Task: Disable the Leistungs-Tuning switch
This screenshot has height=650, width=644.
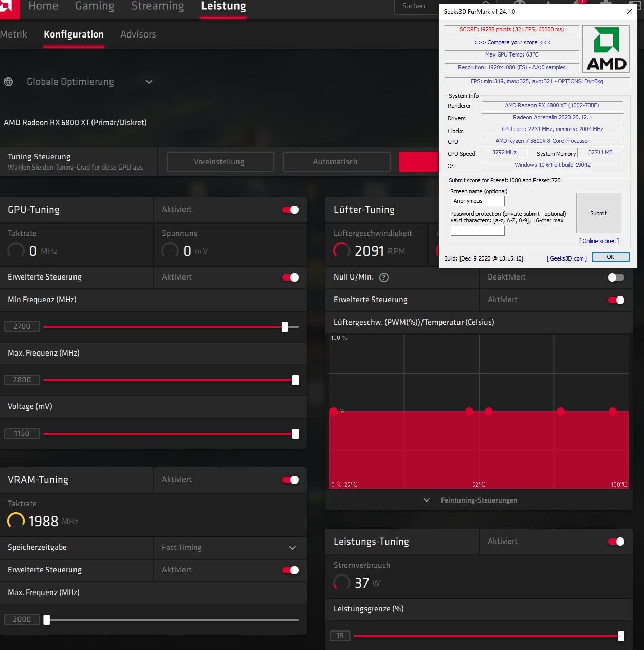Action: point(616,542)
